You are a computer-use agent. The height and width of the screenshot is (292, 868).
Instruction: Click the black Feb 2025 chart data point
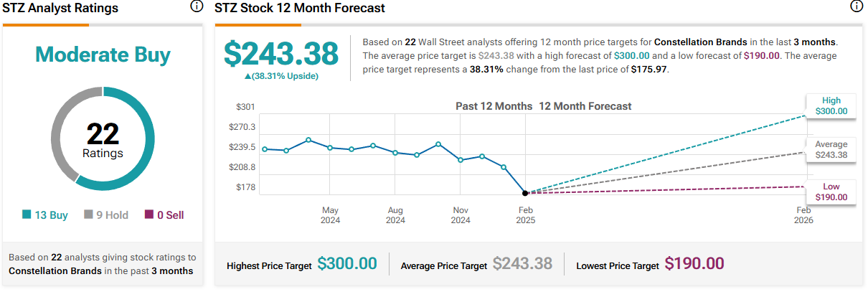525,193
